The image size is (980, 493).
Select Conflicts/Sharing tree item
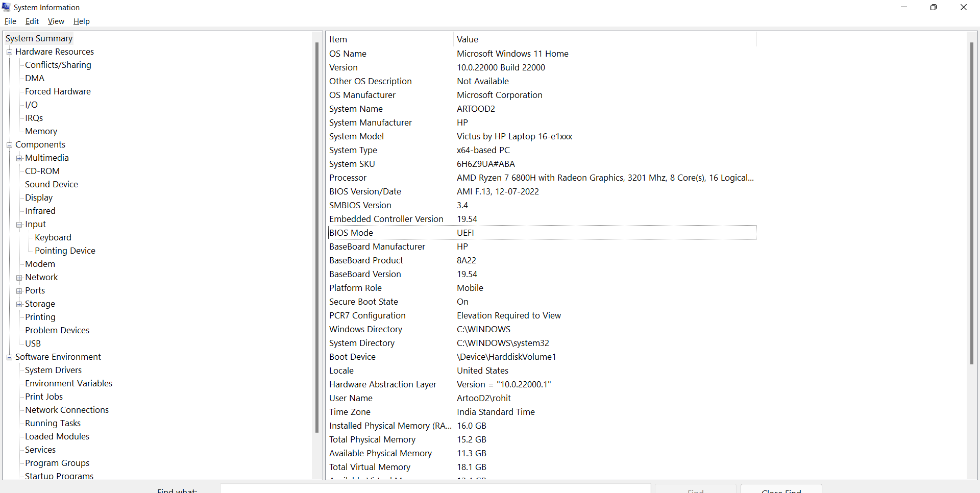(58, 65)
